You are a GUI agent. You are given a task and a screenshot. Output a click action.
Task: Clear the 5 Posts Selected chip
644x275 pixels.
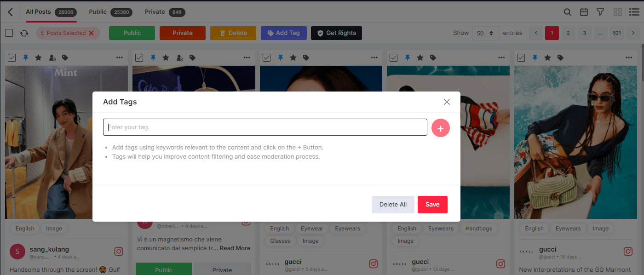pyautogui.click(x=91, y=33)
